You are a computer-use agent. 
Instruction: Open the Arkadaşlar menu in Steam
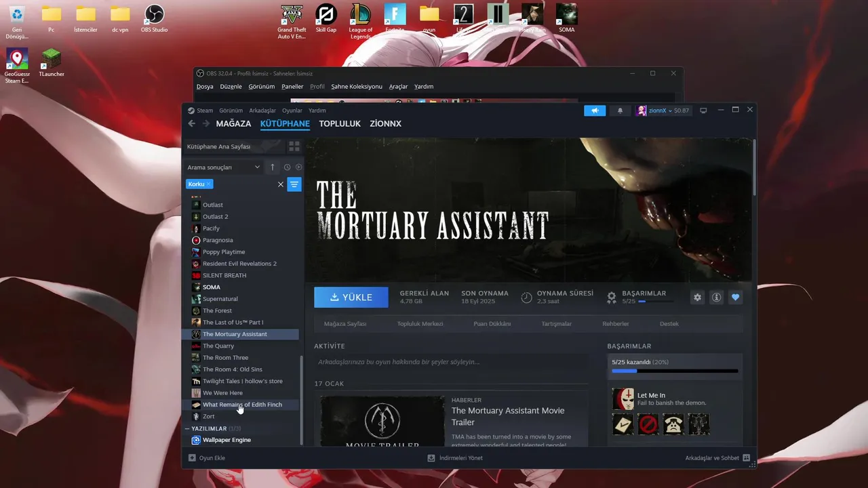coord(262,110)
